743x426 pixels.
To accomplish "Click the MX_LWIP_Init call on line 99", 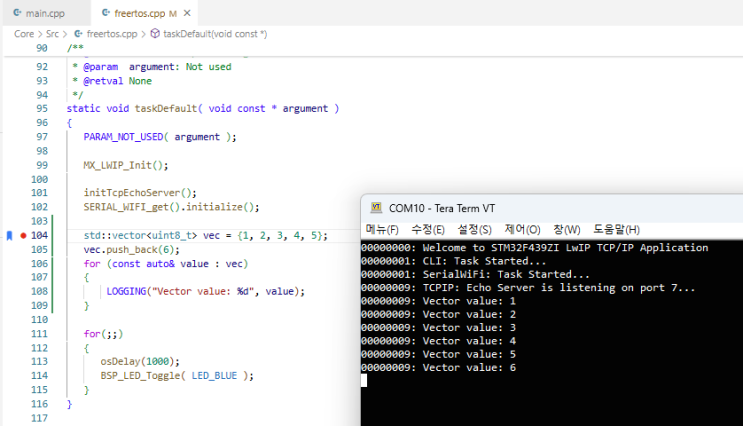I will coord(126,165).
